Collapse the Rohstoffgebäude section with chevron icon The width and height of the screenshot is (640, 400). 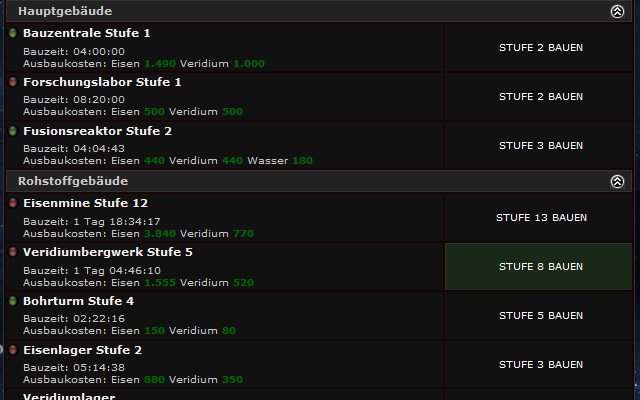617,181
